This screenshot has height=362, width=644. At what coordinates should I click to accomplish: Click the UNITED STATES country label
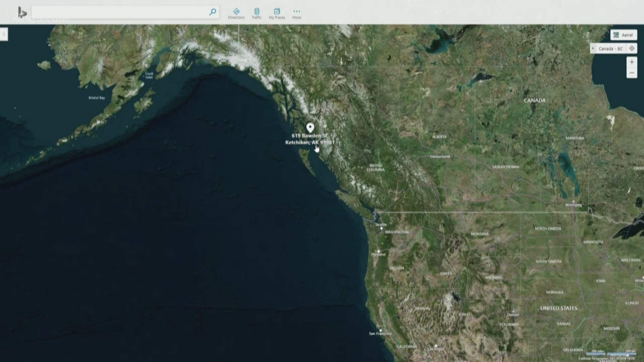[x=559, y=308]
